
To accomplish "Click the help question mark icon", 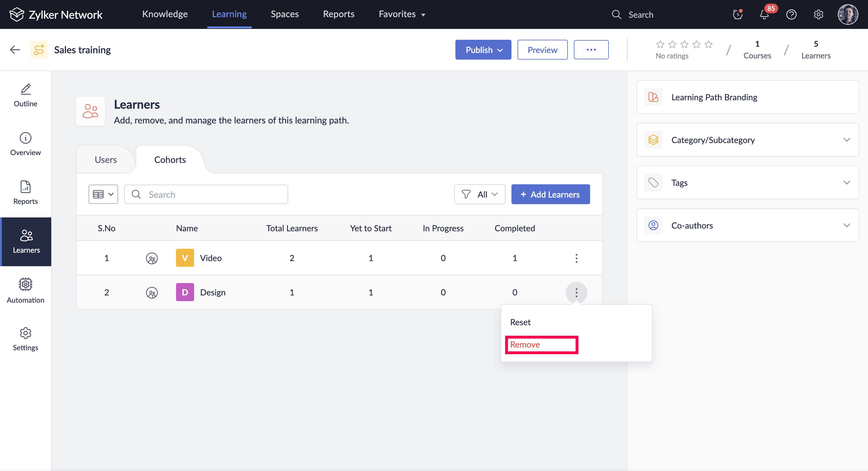I will point(791,15).
